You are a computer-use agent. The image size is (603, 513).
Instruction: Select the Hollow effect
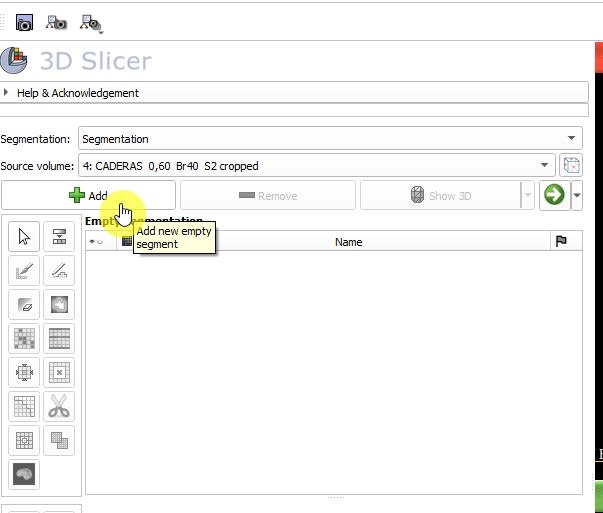[59, 372]
